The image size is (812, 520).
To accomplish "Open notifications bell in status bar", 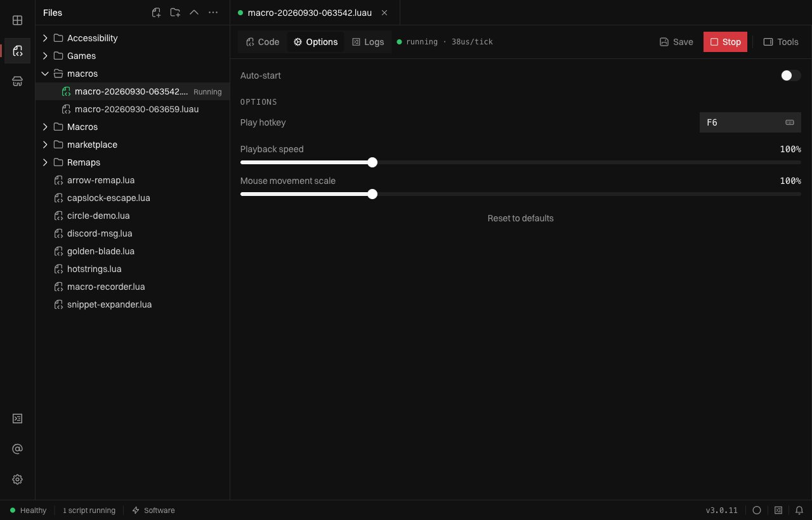I will (799, 510).
